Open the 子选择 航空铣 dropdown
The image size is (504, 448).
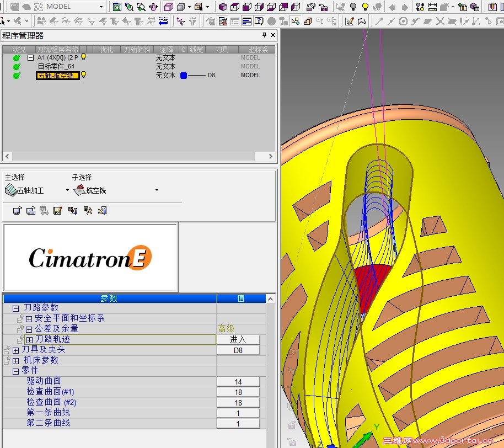pyautogui.click(x=157, y=190)
